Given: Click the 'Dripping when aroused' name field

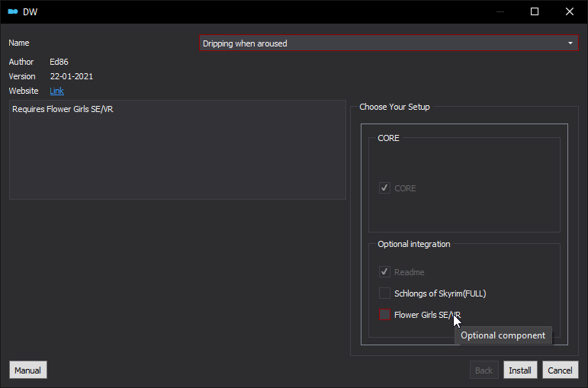Looking at the screenshot, I should pos(388,43).
